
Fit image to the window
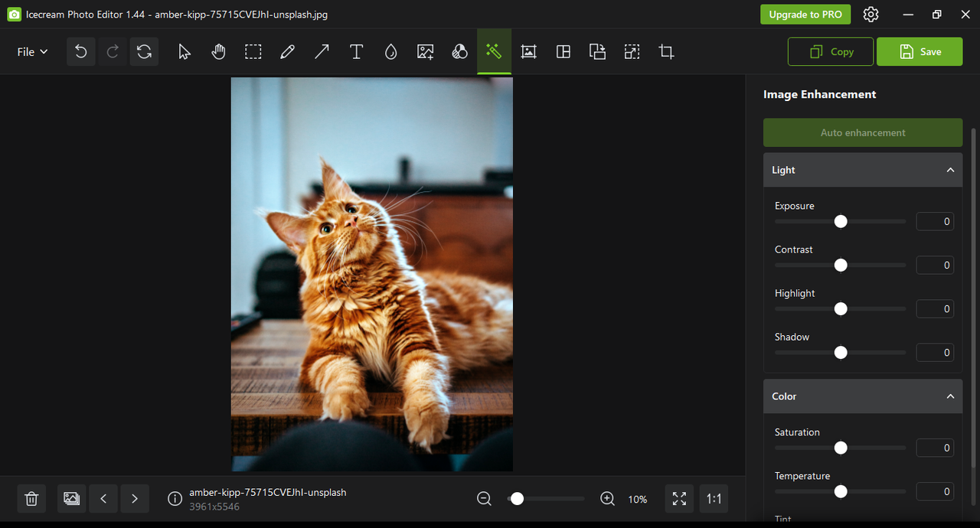pos(679,499)
